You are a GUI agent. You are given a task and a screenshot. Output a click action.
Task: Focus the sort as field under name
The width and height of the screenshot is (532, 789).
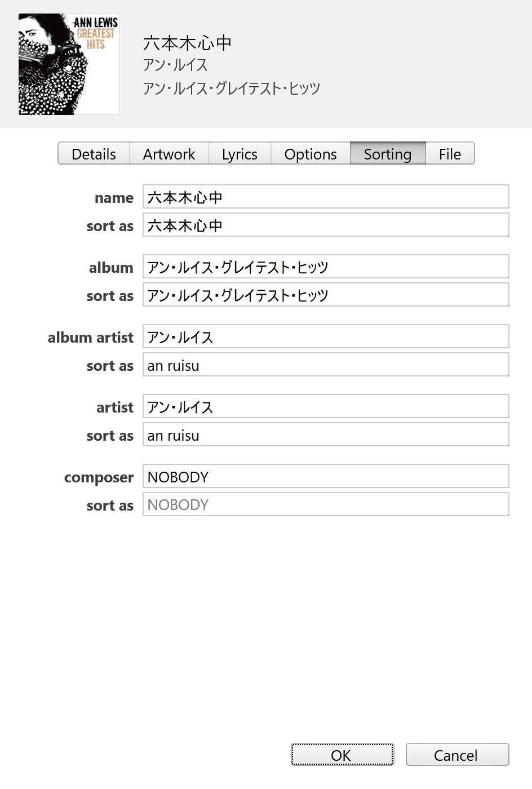(326, 225)
